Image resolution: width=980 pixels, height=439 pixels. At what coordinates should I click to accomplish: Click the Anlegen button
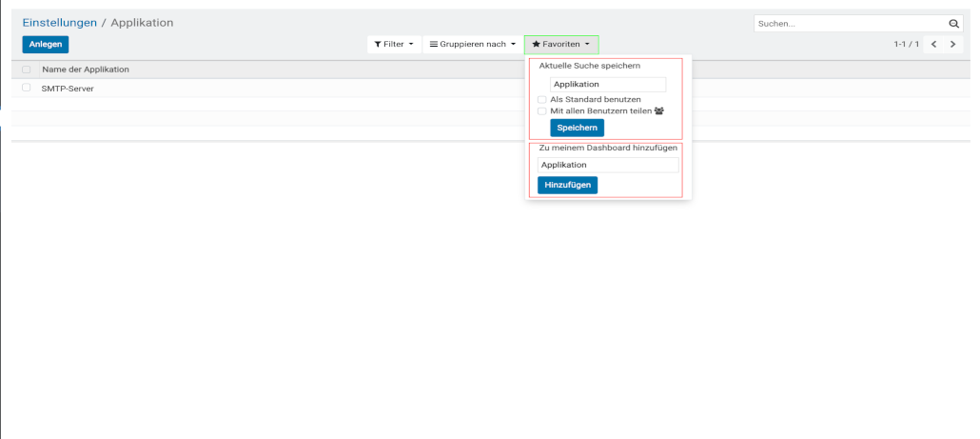click(x=45, y=45)
